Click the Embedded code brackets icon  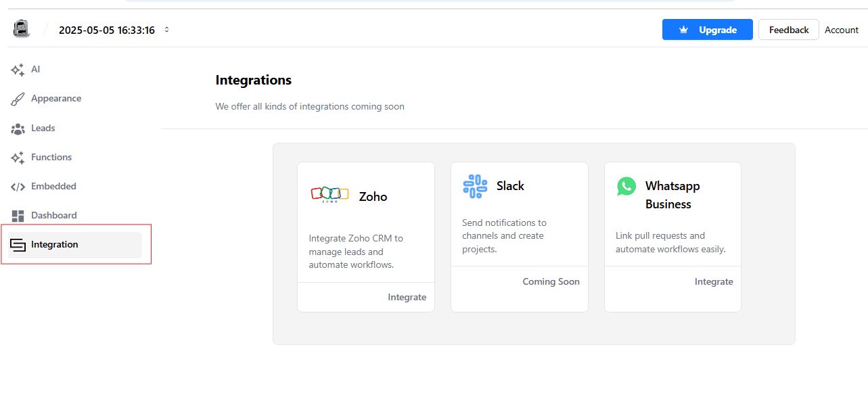[x=18, y=187]
